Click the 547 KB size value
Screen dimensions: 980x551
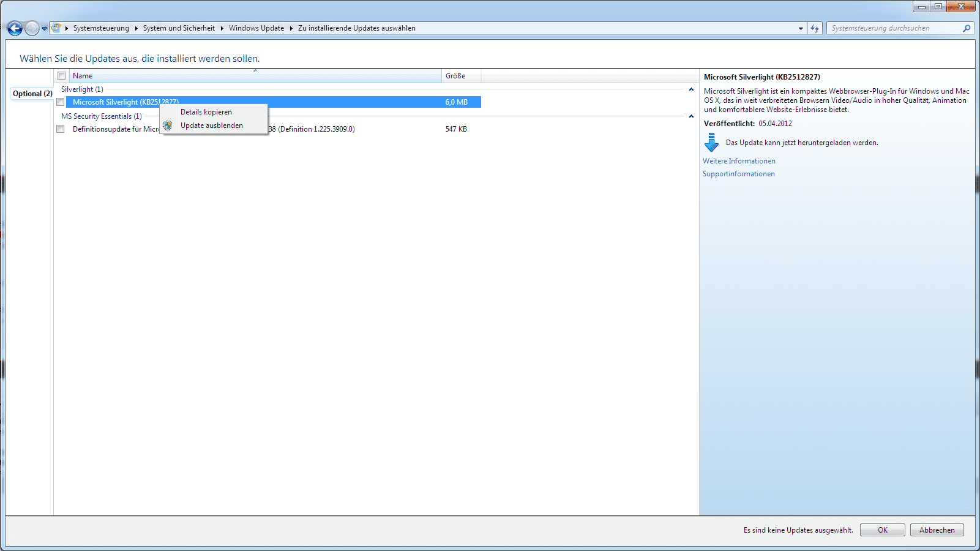(x=456, y=129)
